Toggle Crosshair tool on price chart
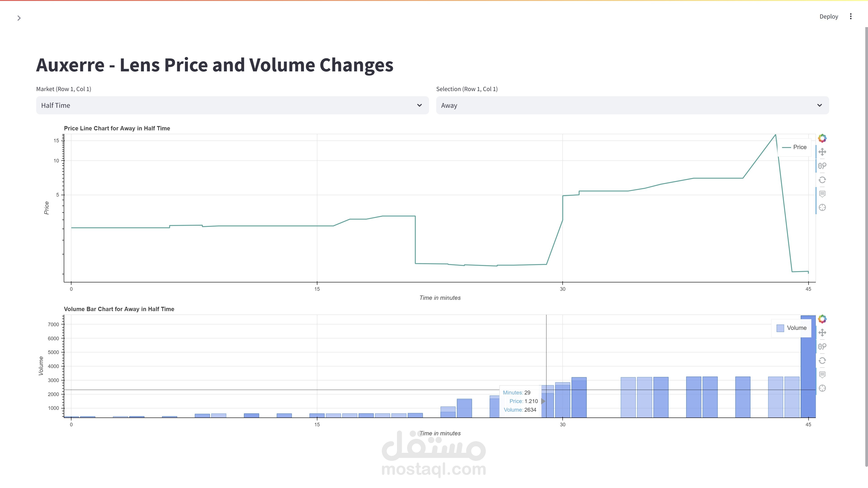 pos(822,207)
